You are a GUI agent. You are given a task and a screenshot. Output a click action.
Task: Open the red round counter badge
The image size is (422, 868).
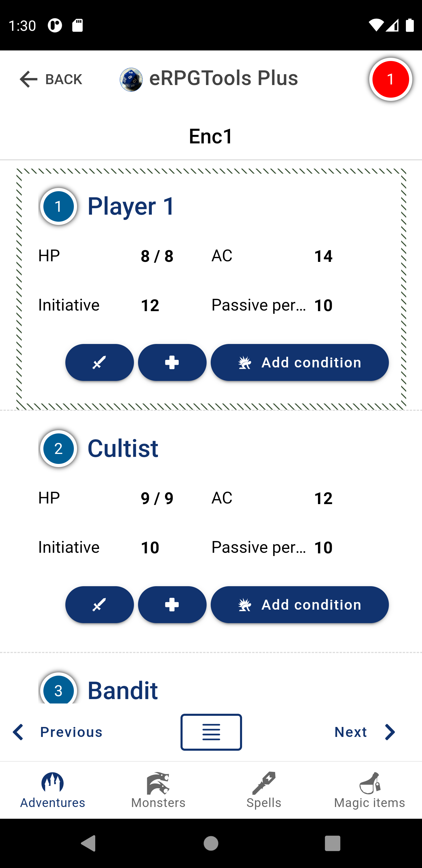click(x=391, y=79)
